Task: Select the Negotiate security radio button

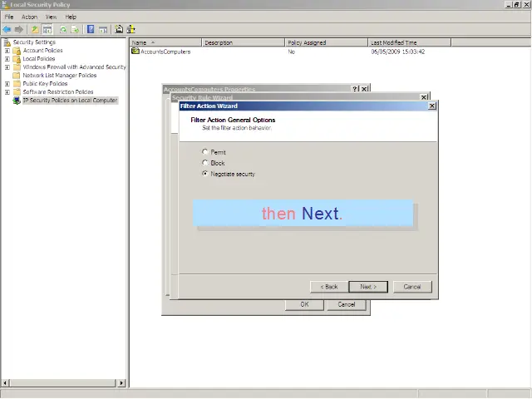Action: click(x=205, y=174)
